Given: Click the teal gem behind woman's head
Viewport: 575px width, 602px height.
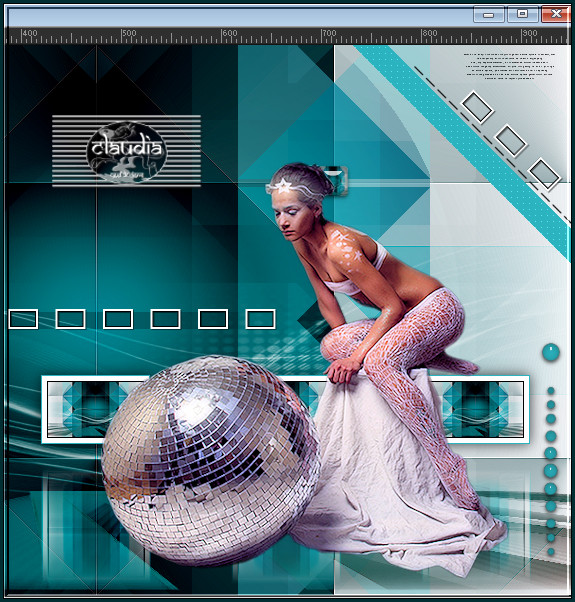Looking at the screenshot, I should click(335, 179).
